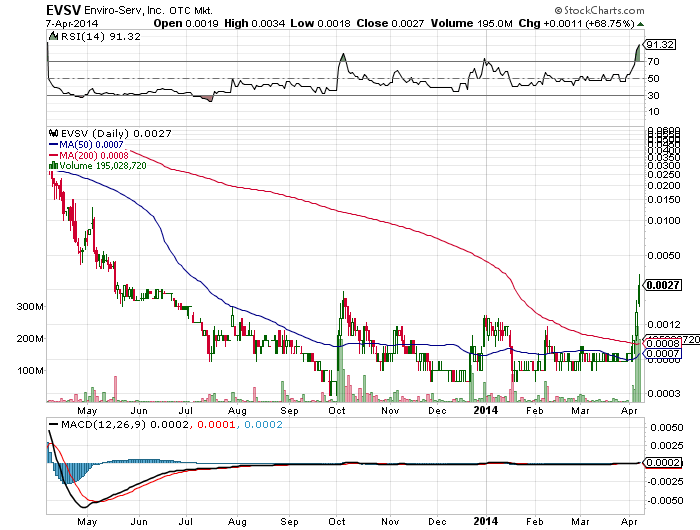Image resolution: width=700 pixels, height=530 pixels.
Task: Click 2014 on the MACD panel axis
Action: click(486, 521)
